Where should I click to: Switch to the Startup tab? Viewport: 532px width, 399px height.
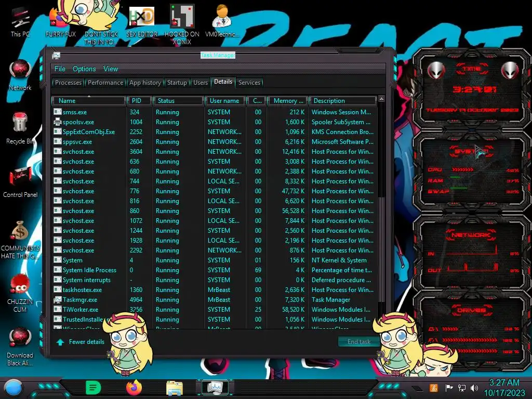click(x=177, y=83)
